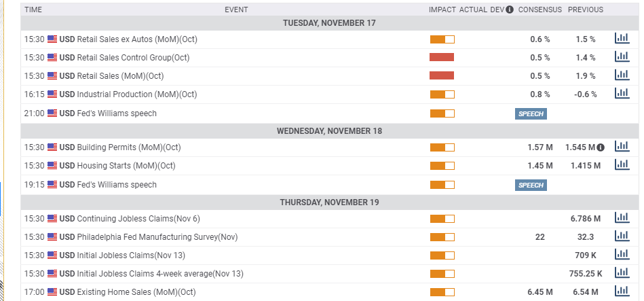
Task: Open chart icon for Philadelphia Fed Manufacturing Survey
Action: coord(622,236)
